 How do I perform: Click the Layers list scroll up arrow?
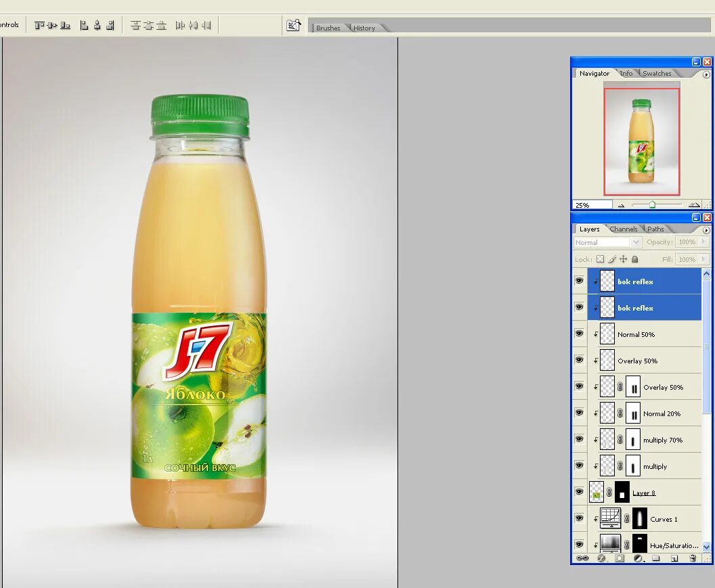pyautogui.click(x=706, y=273)
